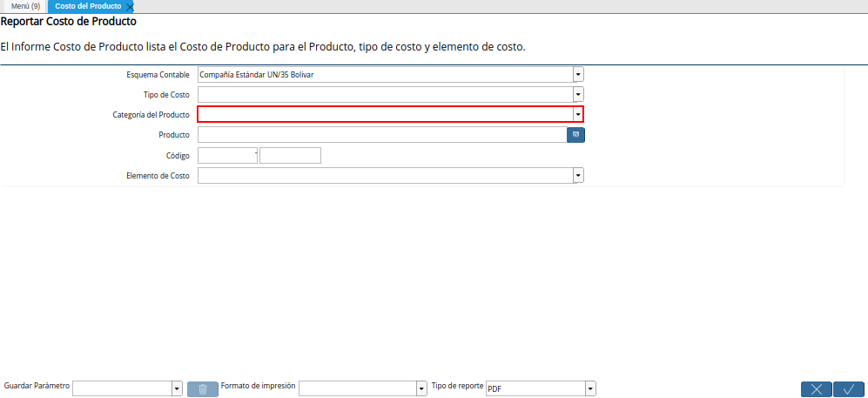This screenshot has width=868, height=398.
Task: Open the Categoría del Producto dropdown arrow
Action: click(x=578, y=115)
